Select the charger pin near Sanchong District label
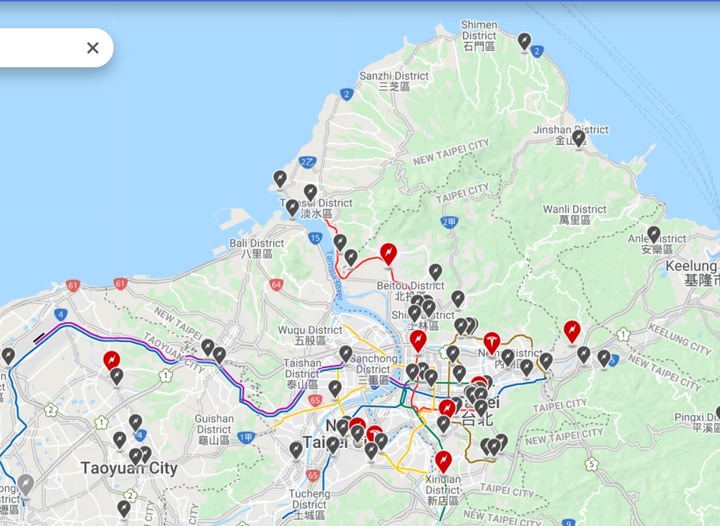This screenshot has height=526, width=720. point(346,355)
